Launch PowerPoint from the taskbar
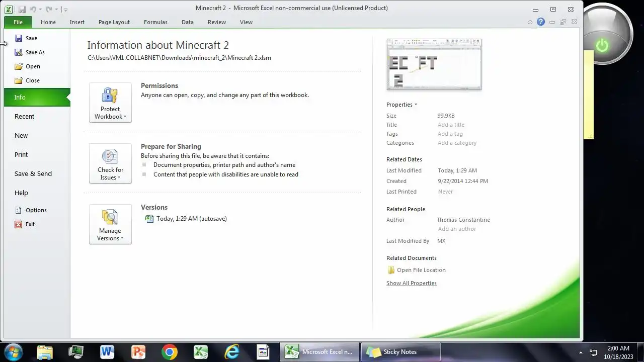 [138, 352]
